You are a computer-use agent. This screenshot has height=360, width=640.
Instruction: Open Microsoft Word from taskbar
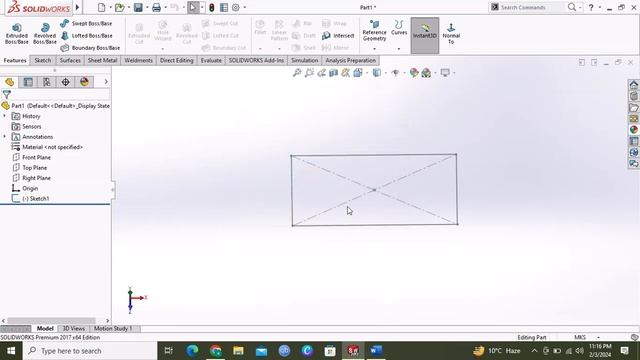(x=376, y=351)
